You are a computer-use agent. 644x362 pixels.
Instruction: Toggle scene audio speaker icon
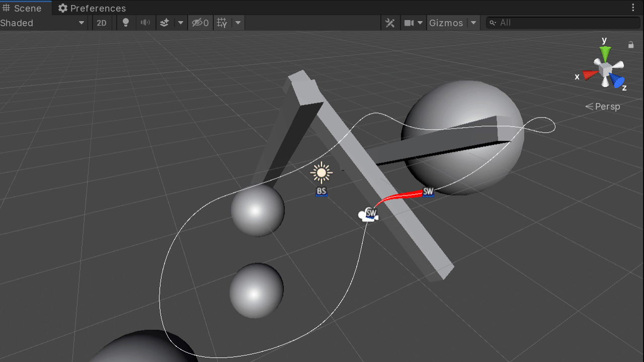tap(145, 23)
